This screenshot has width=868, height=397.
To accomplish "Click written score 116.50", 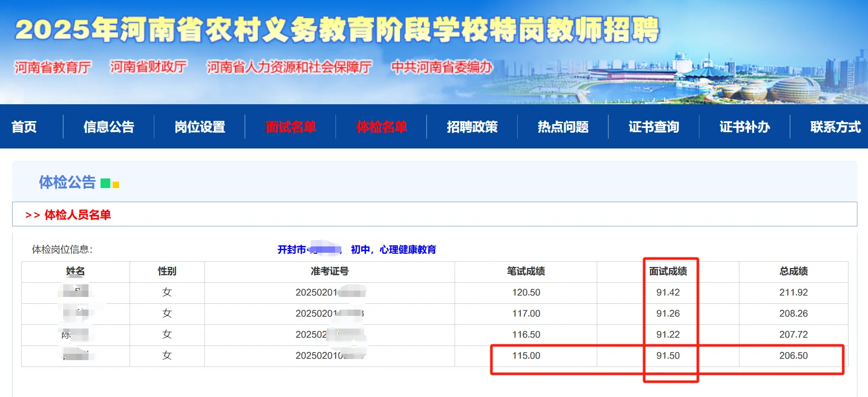I will pyautogui.click(x=526, y=334).
